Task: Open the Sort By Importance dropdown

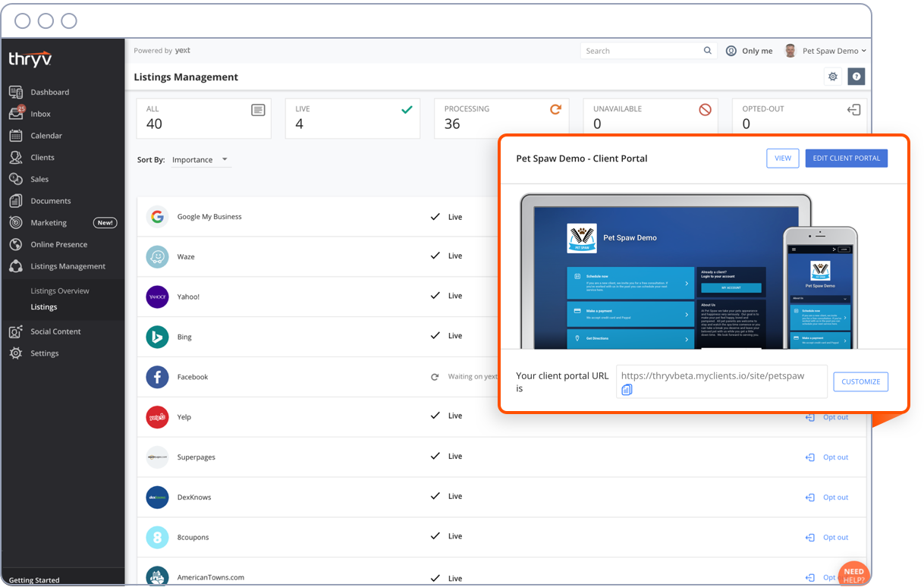Action: (x=200, y=160)
